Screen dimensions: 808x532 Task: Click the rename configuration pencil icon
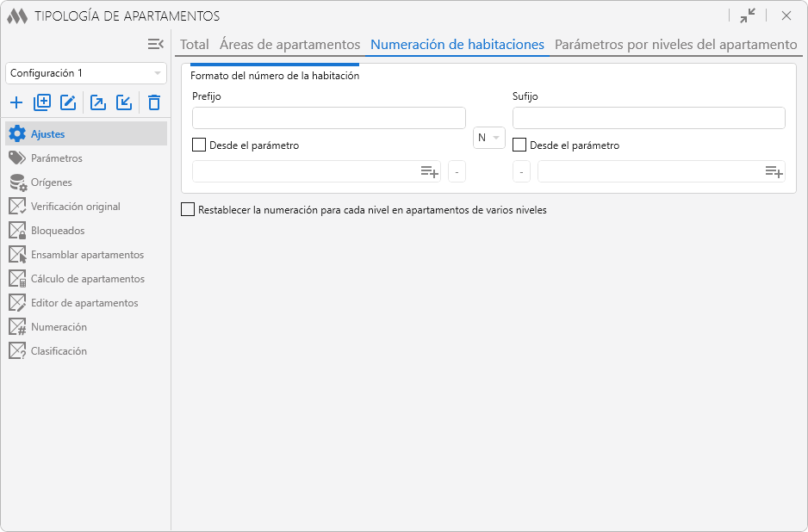[x=68, y=103]
